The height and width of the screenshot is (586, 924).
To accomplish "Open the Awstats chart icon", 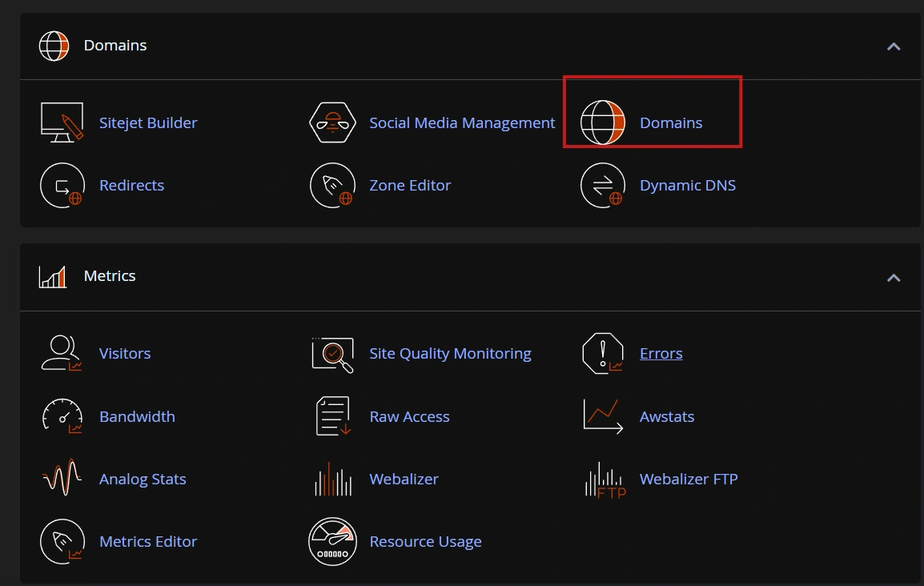I will 602,416.
